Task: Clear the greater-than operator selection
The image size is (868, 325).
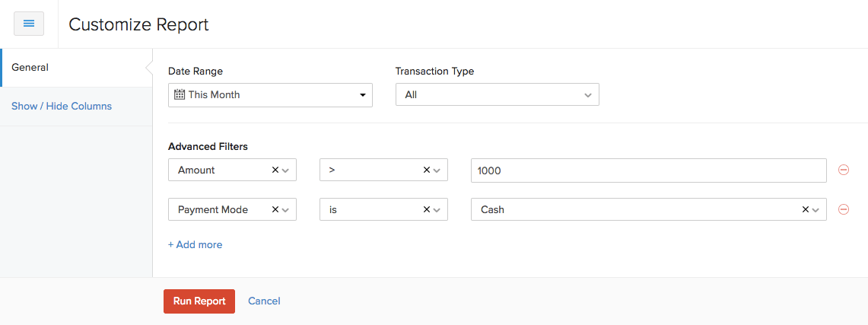Action: [427, 170]
